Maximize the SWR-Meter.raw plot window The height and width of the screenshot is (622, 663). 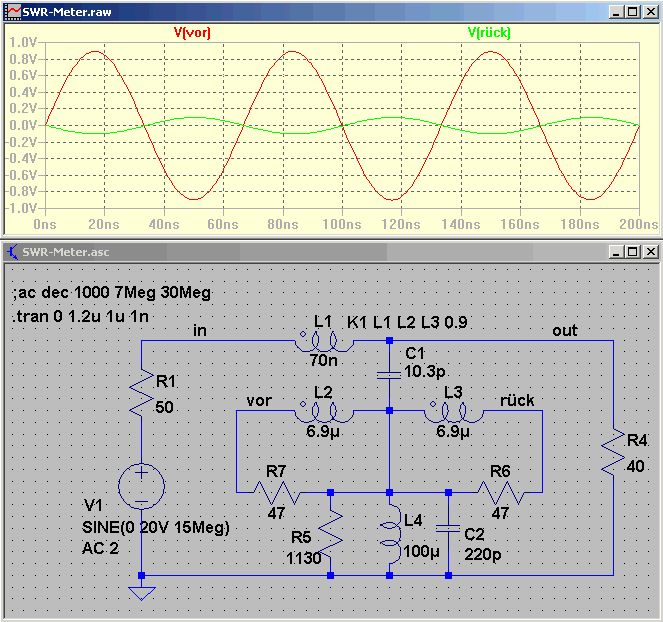coord(633,12)
